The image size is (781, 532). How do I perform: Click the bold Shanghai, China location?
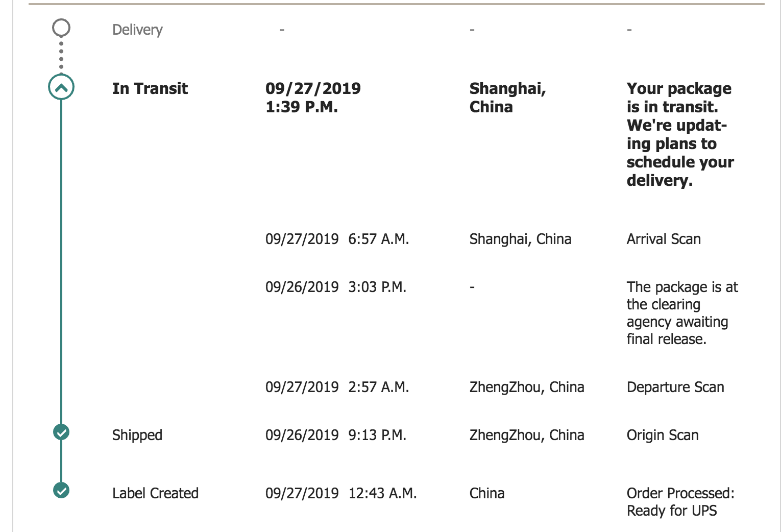click(508, 98)
